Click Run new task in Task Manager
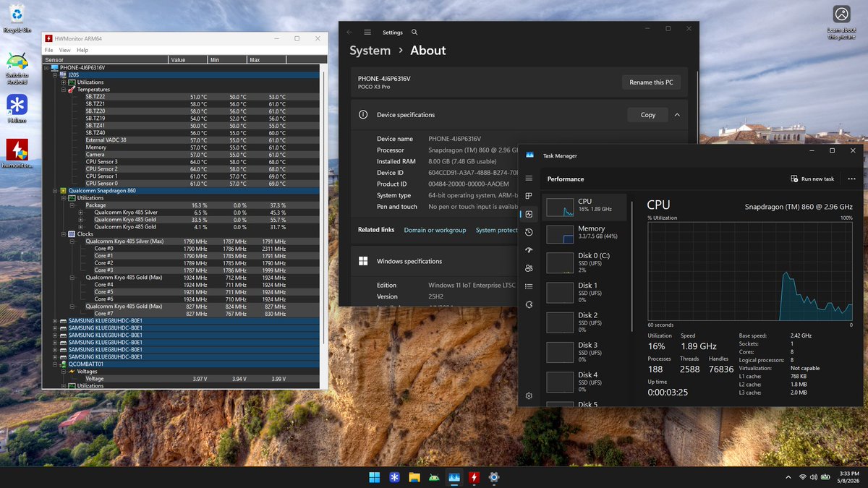 tap(812, 179)
